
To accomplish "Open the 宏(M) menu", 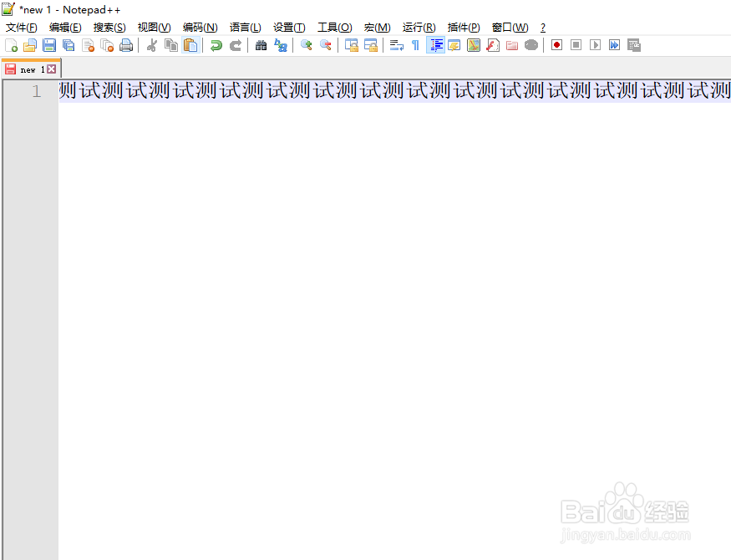I will click(x=377, y=27).
